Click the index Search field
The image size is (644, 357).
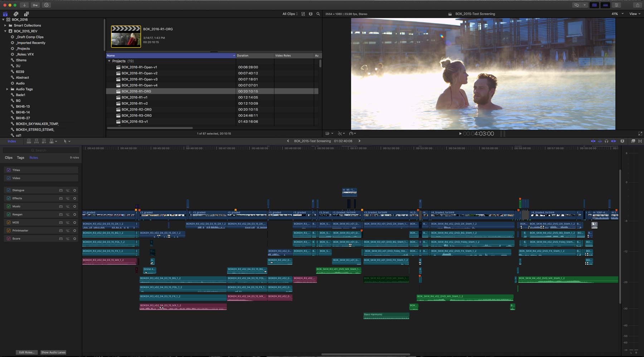41,150
